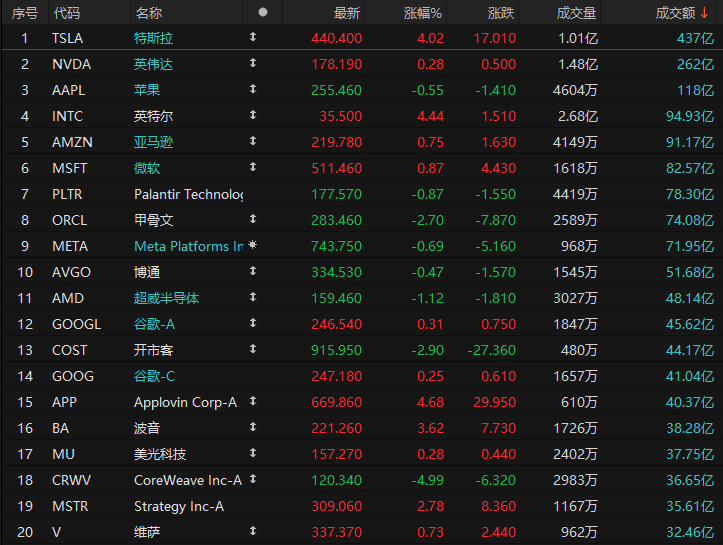This screenshot has width=723, height=545.
Task: Select the 开市客 name cell
Action: point(154,350)
